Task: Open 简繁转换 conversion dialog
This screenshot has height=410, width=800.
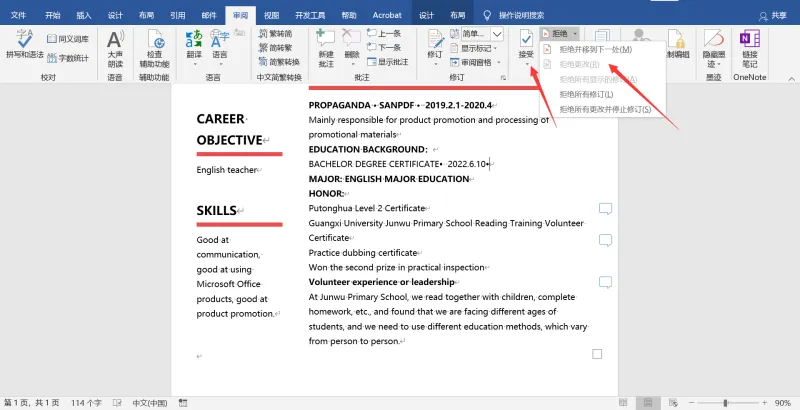Action: click(279, 62)
